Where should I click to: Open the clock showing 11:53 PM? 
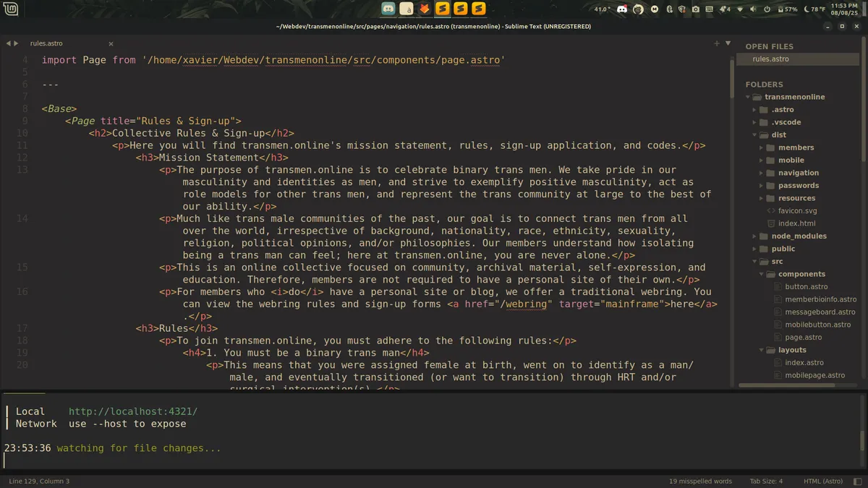tap(844, 9)
